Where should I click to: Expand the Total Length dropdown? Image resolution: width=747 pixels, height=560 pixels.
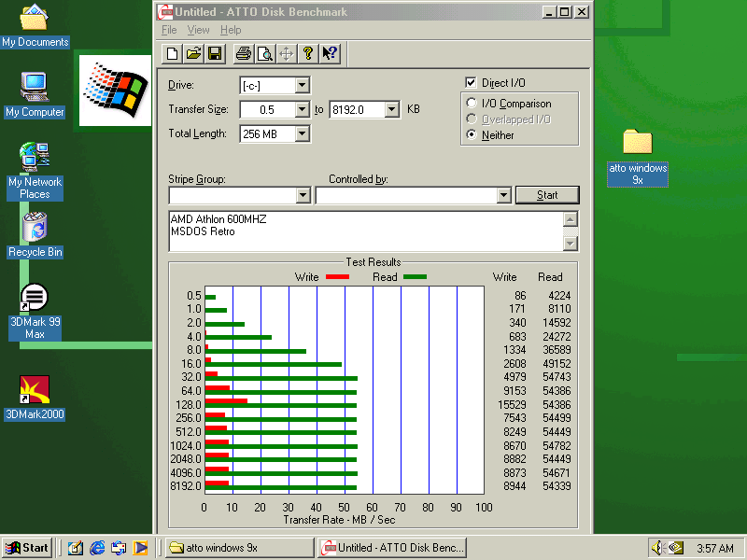[x=302, y=133]
